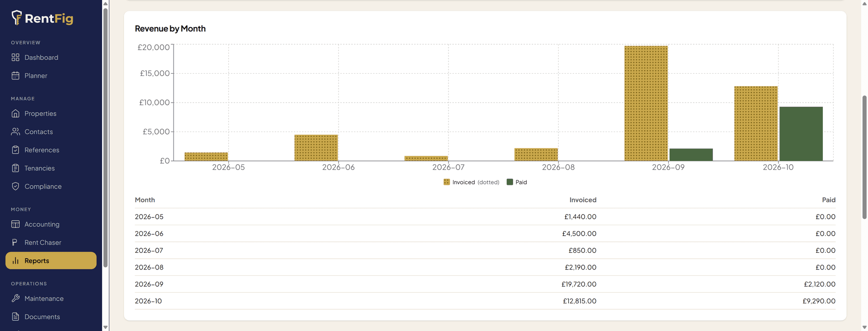Click the References clipboard-check icon
The width and height of the screenshot is (868, 331).
coord(15,150)
